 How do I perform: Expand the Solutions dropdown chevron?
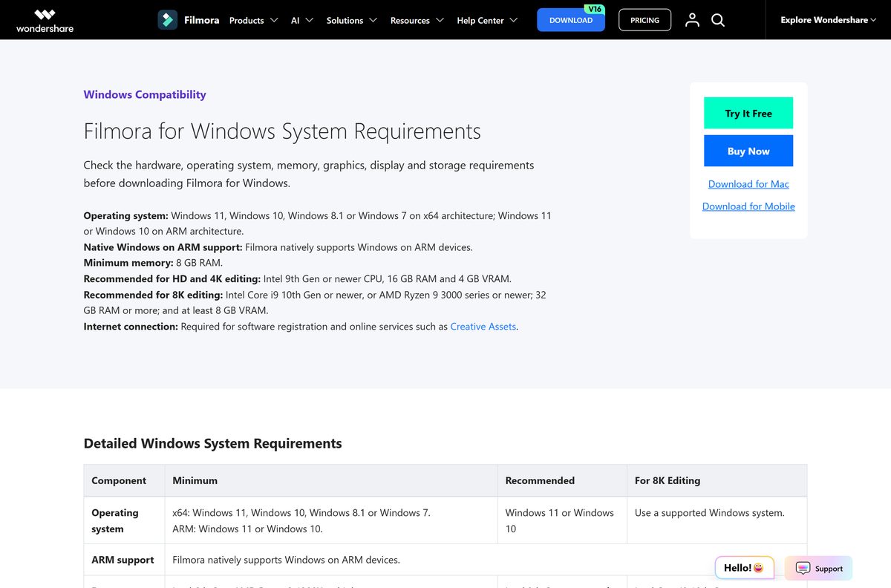(373, 20)
